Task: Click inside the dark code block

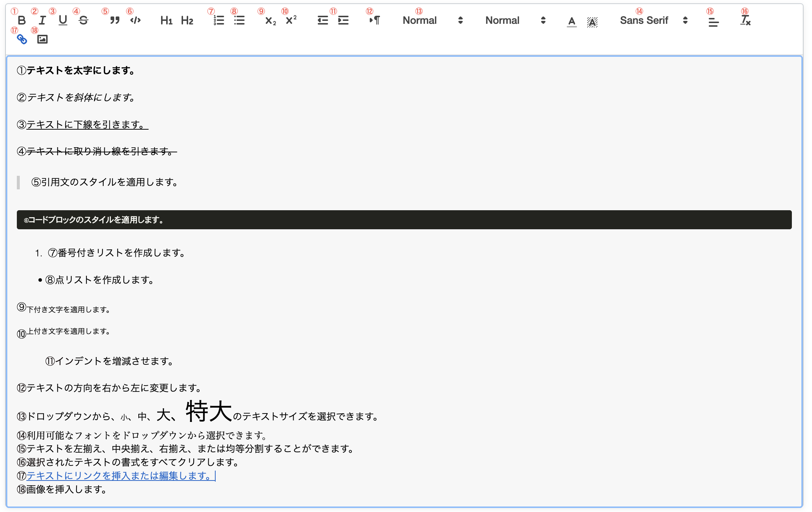Action: pyautogui.click(x=404, y=220)
